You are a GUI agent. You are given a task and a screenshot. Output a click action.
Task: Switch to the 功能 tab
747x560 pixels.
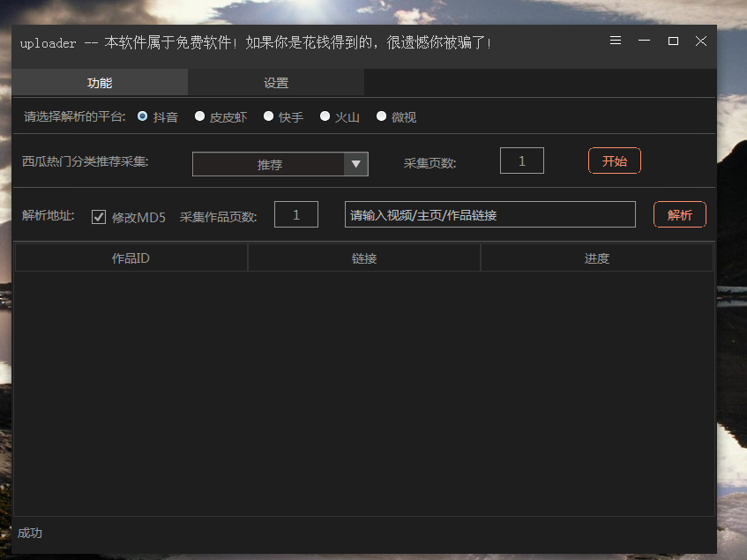pyautogui.click(x=100, y=82)
